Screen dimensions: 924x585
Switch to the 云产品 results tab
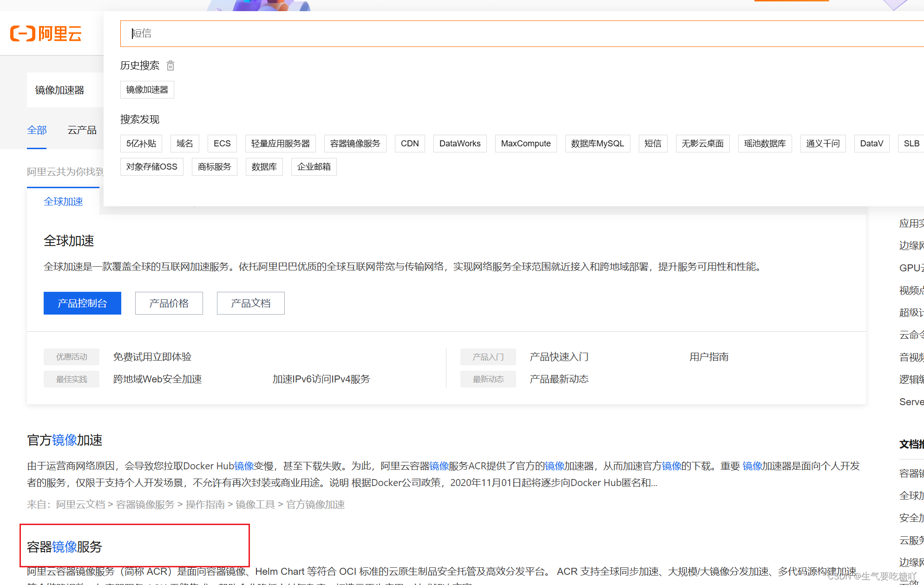[82, 130]
